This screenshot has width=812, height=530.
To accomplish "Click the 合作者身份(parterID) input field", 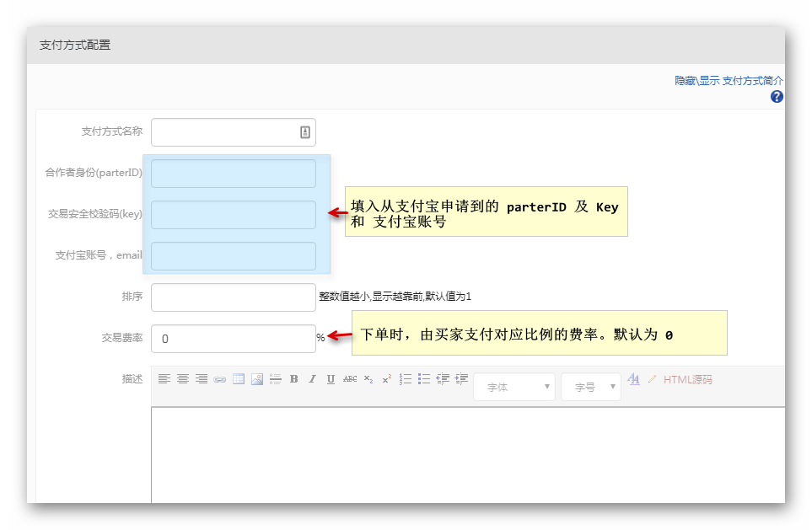I will click(x=234, y=174).
